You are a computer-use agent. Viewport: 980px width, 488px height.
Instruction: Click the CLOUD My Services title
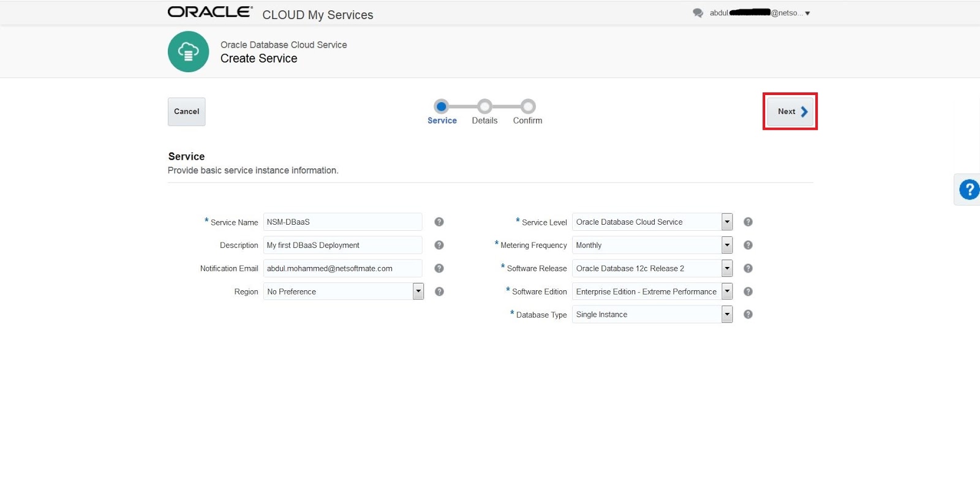pyautogui.click(x=318, y=15)
